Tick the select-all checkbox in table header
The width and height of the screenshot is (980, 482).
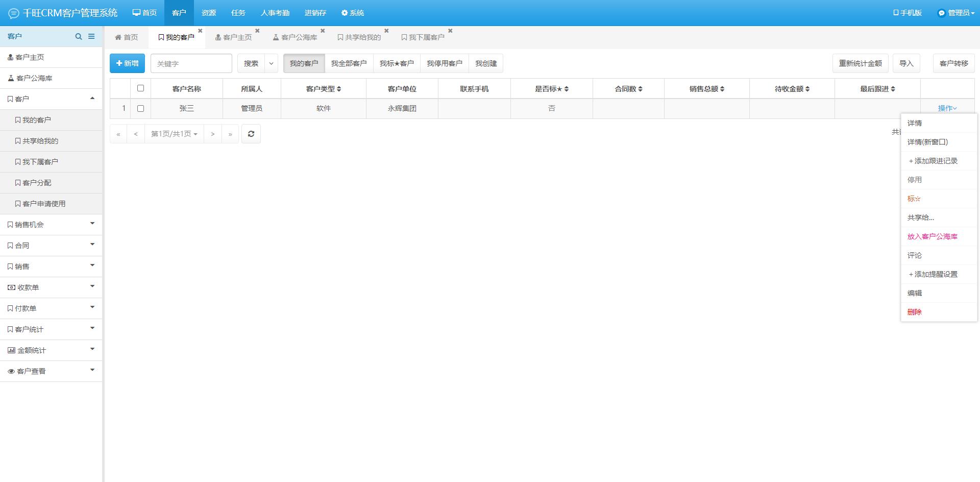pos(140,88)
